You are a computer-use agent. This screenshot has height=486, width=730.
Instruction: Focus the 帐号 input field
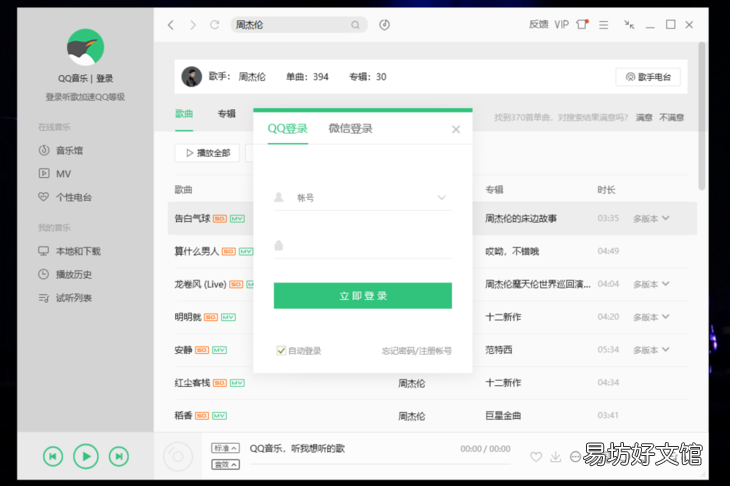(363, 197)
